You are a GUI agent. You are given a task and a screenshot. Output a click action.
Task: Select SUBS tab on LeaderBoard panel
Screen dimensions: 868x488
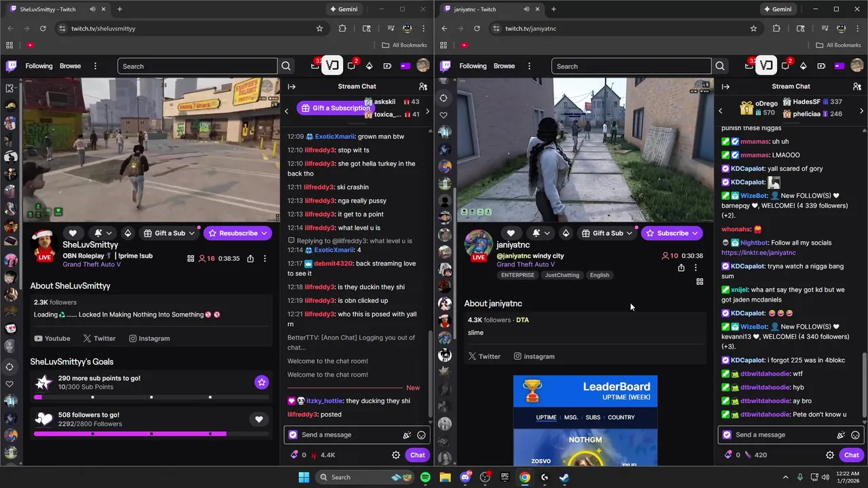[593, 418]
